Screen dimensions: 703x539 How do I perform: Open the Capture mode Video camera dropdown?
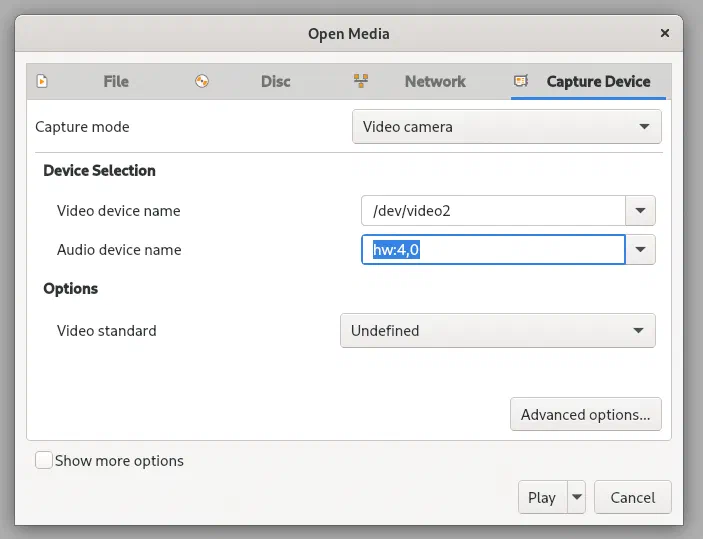click(x=507, y=127)
